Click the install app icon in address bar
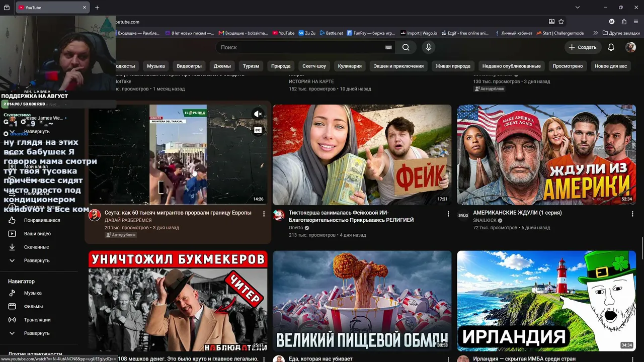Viewport: 644px width, 362px height. point(551,22)
